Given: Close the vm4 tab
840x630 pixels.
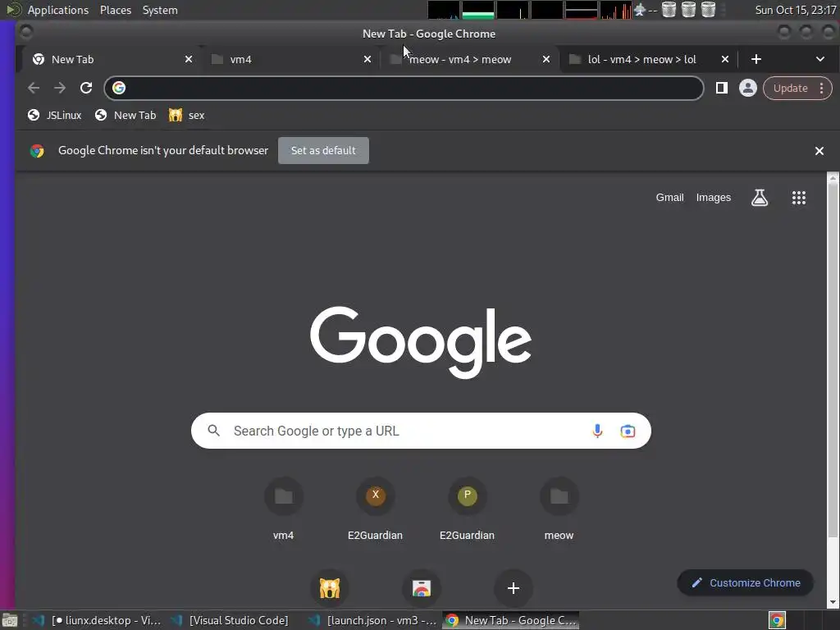Looking at the screenshot, I should pos(367,59).
